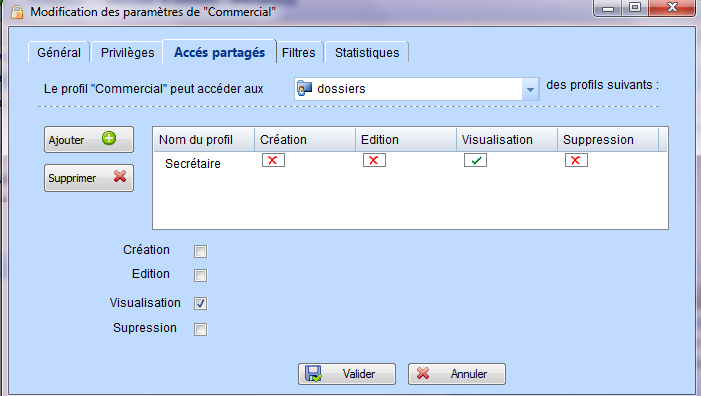Enable the Supression checkbox

point(200,329)
